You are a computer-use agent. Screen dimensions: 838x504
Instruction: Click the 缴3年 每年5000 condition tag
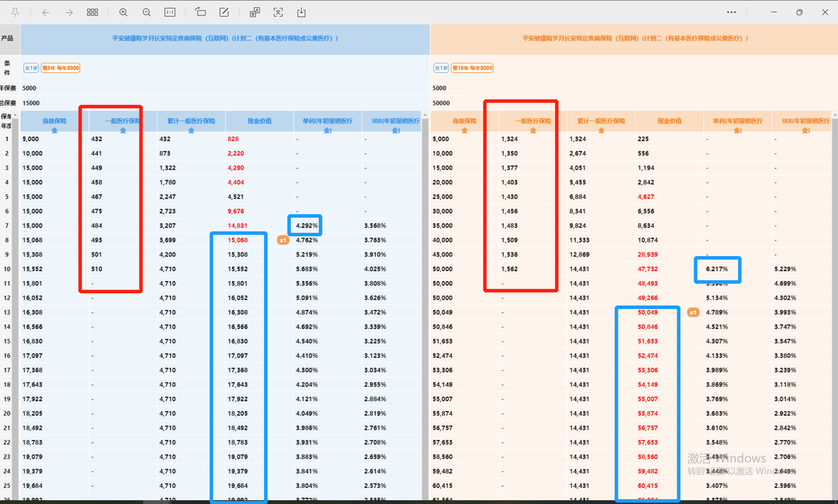tap(61, 68)
